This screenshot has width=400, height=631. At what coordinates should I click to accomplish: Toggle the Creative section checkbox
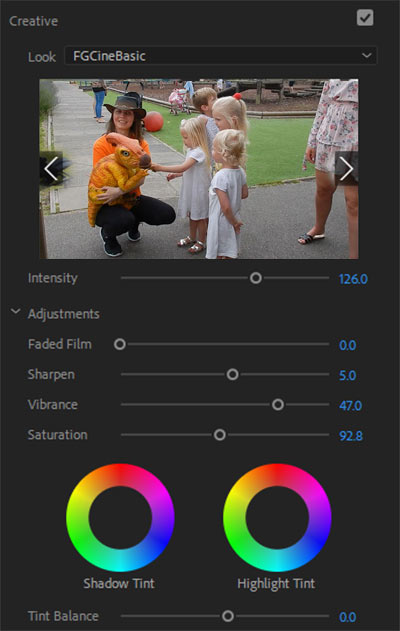tap(365, 18)
